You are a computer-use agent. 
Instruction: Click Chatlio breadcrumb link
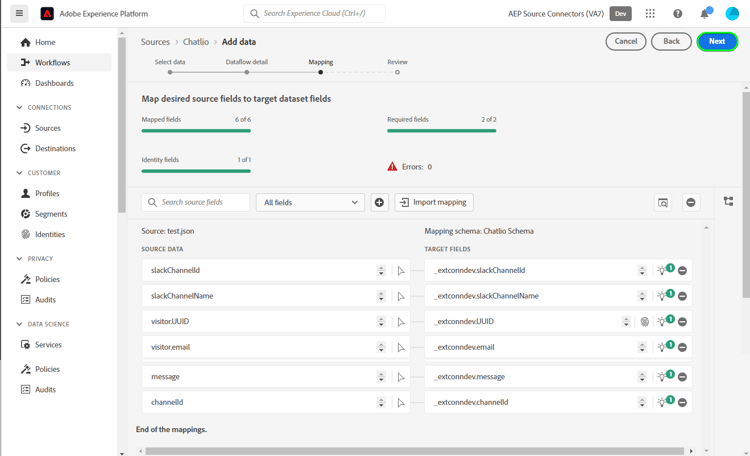click(196, 42)
